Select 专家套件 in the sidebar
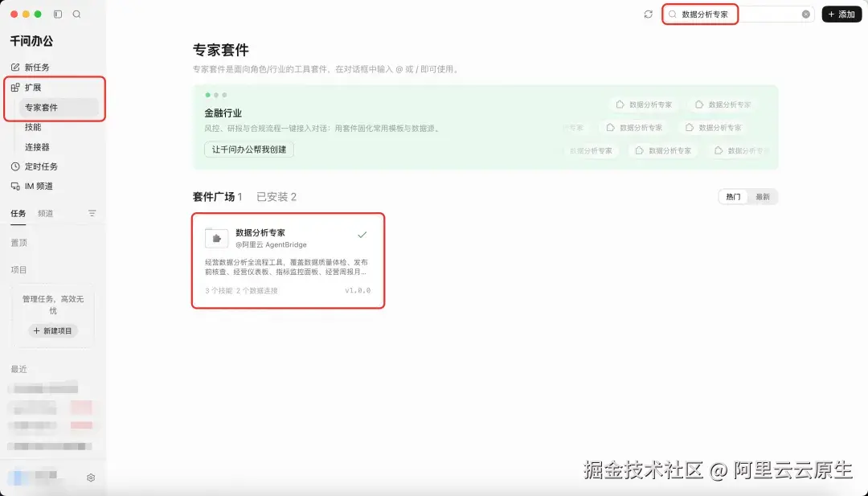This screenshot has height=496, width=868. click(59, 108)
